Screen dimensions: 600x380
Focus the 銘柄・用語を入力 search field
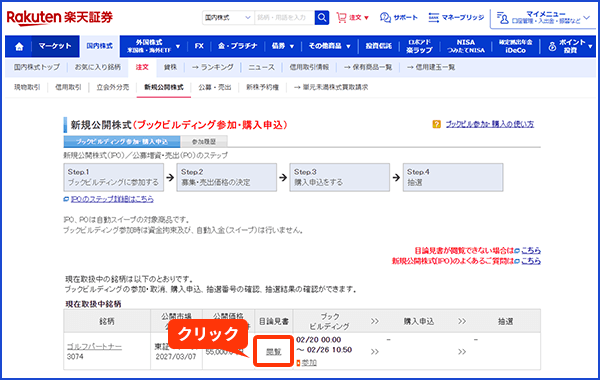click(284, 18)
